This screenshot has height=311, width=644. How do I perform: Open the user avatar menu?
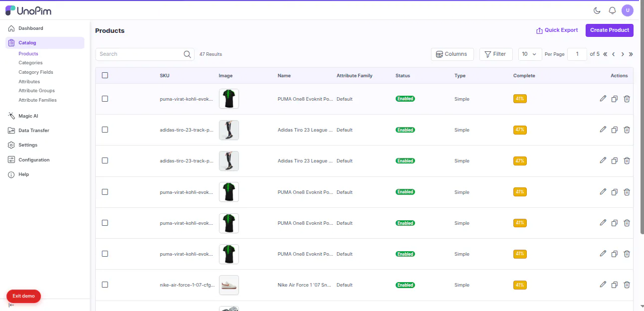pyautogui.click(x=627, y=10)
